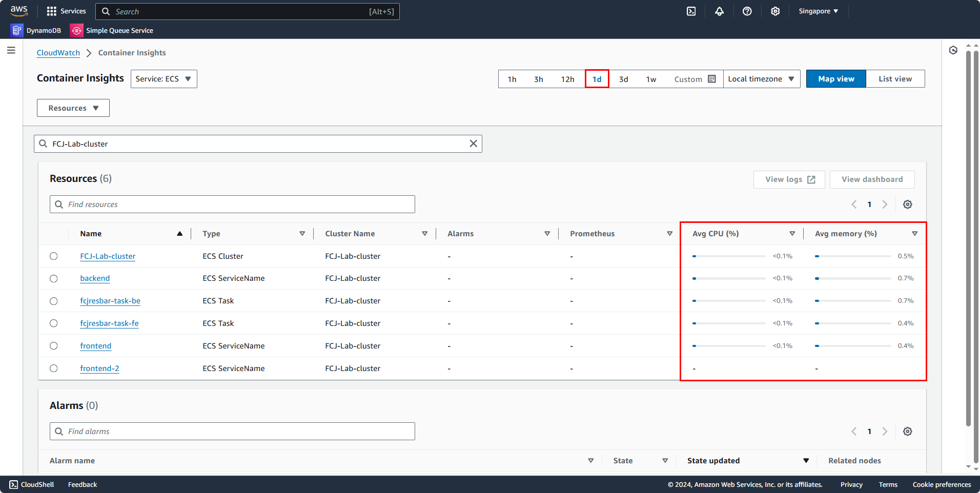Set time range to 3d

(x=624, y=79)
